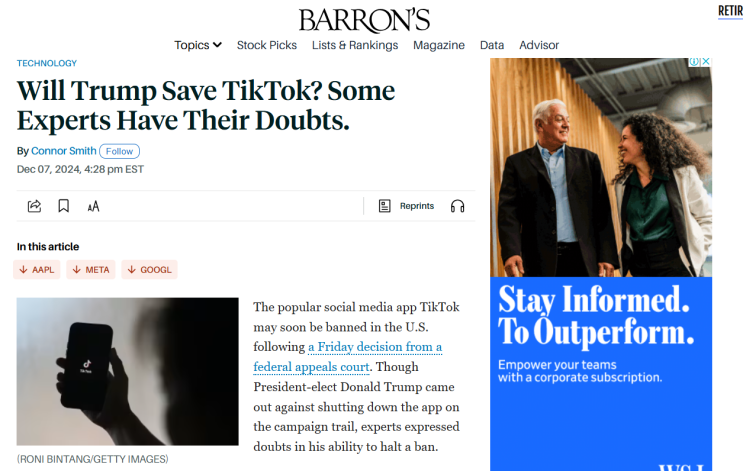
Task: Open Connor Smith author page
Action: click(63, 151)
